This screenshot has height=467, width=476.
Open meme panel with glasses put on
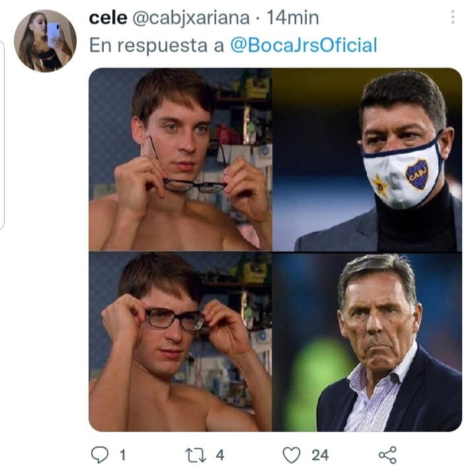(180, 341)
